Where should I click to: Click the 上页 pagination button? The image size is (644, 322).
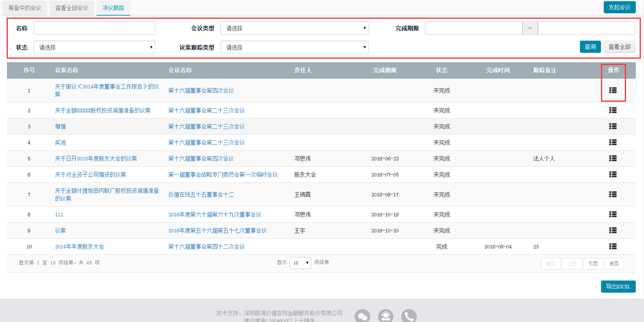(x=572, y=263)
